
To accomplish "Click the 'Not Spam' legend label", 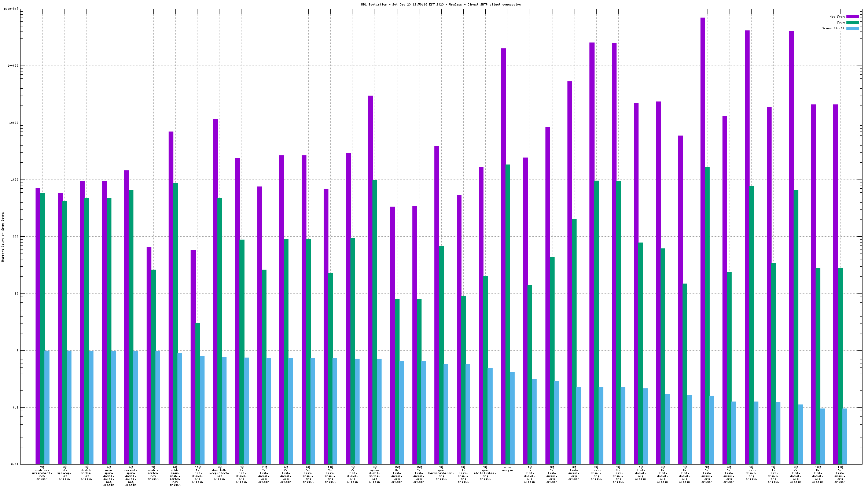I will click(837, 16).
